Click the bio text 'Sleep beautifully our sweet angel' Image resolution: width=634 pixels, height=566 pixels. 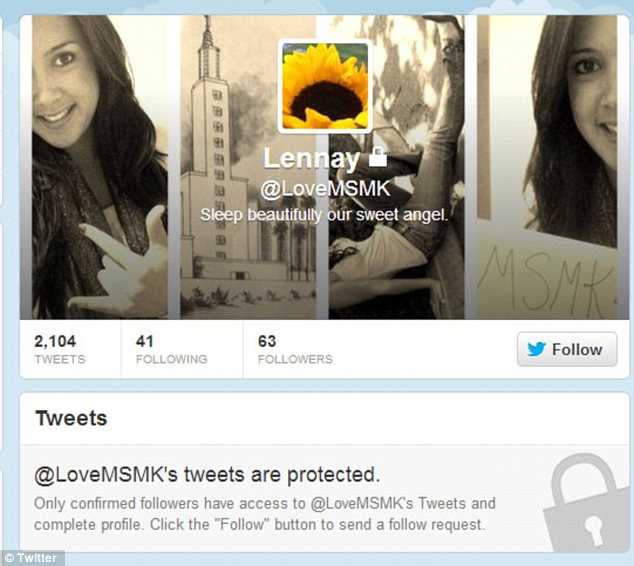pyautogui.click(x=324, y=215)
